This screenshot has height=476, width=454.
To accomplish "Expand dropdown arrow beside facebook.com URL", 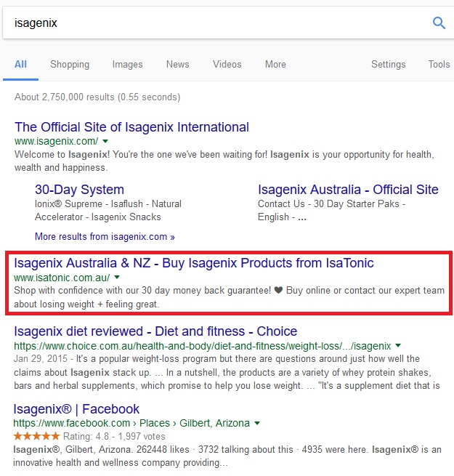I will (257, 423).
